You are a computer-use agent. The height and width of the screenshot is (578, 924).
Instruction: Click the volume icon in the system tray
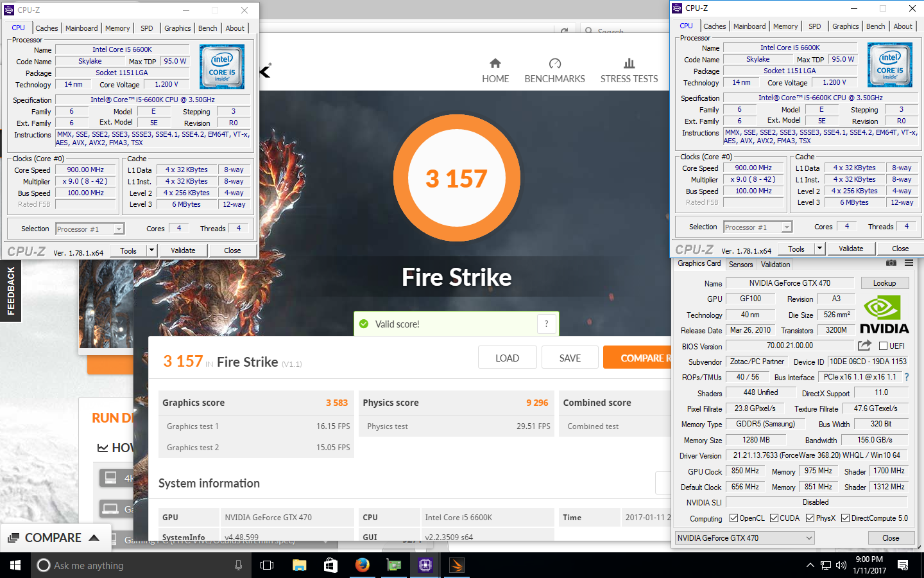point(841,565)
